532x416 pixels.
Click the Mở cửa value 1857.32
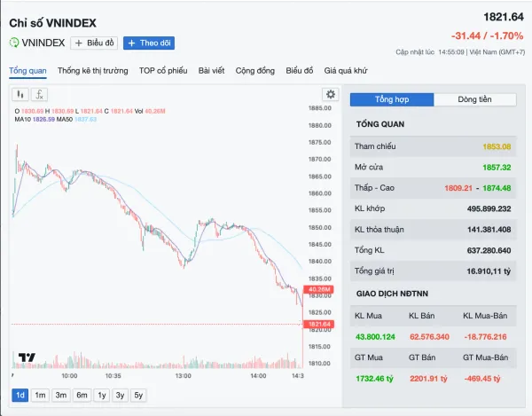click(497, 168)
